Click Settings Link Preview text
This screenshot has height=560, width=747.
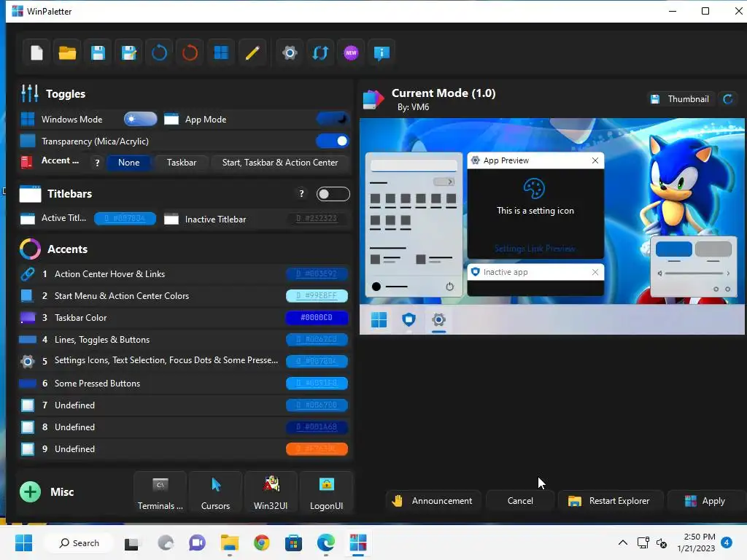pos(535,249)
